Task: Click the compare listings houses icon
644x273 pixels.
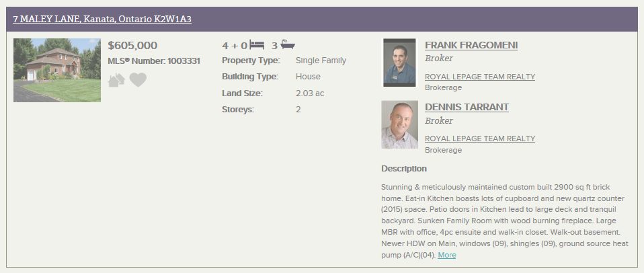Action: (x=116, y=79)
